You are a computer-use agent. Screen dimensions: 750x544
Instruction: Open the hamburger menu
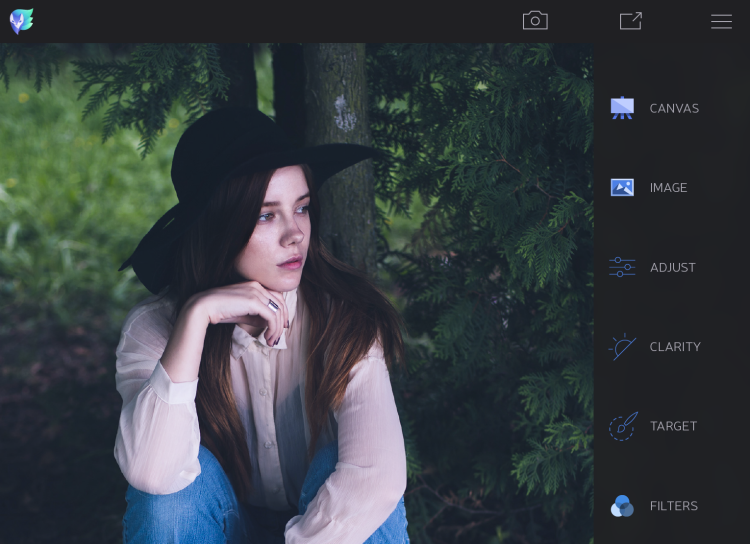click(721, 22)
